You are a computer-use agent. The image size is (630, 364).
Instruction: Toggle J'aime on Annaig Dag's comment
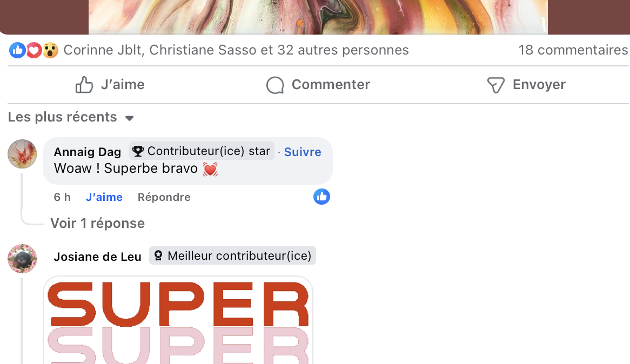pyautogui.click(x=104, y=197)
